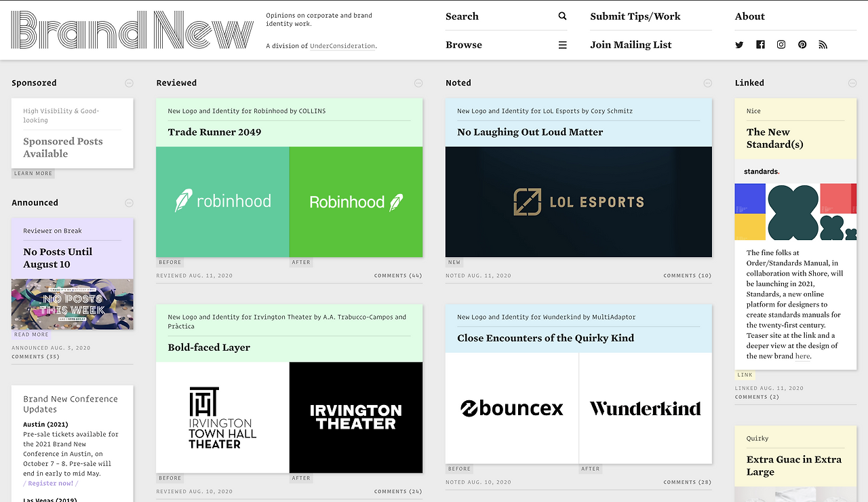Screen dimensions: 868x502
Task: View Comments (44) on Robinhood review
Action: click(398, 276)
